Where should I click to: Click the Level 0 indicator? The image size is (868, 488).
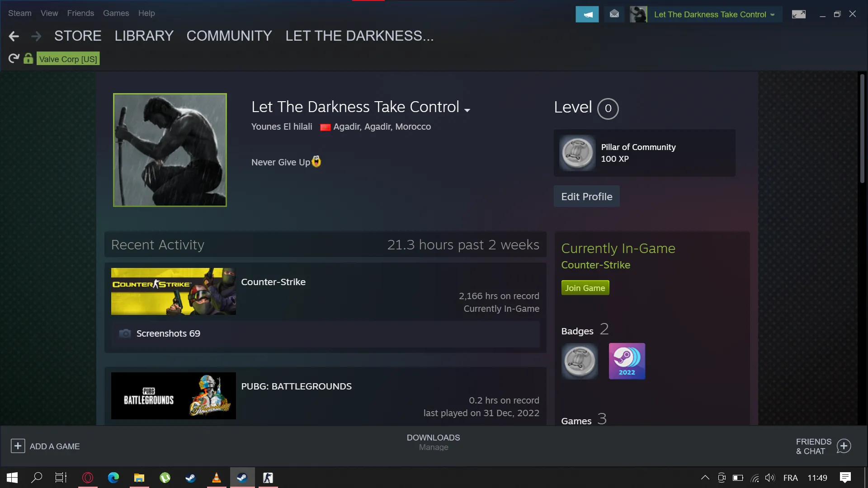coord(608,108)
